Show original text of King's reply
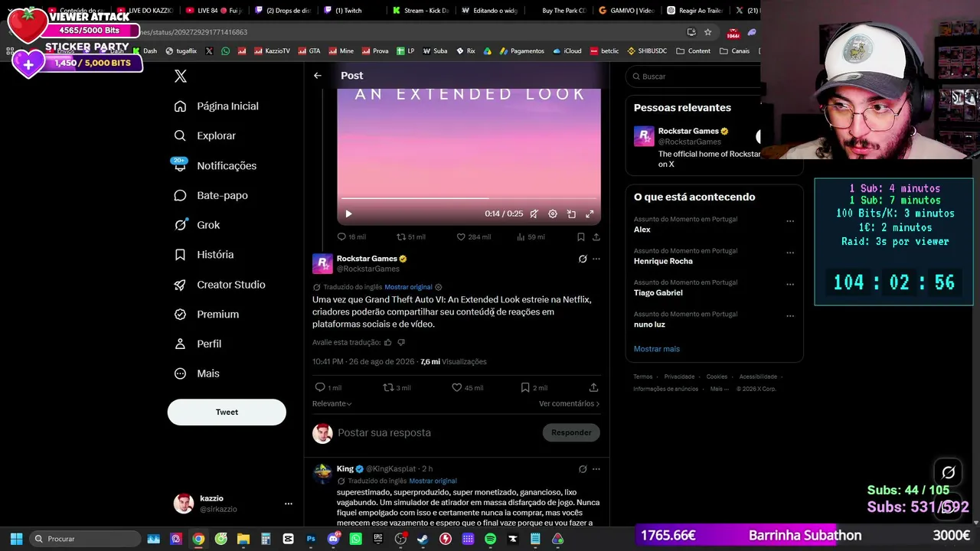Viewport: 980px width, 551px height. pyautogui.click(x=433, y=481)
